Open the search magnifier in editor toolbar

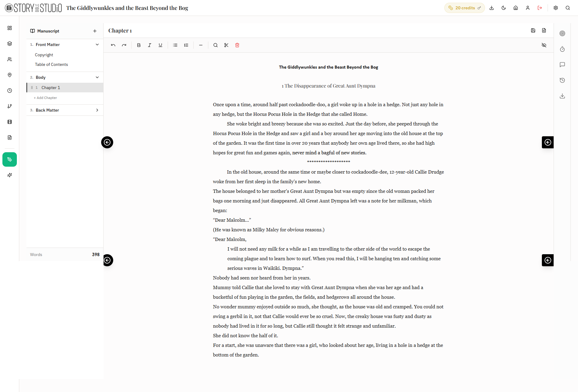[216, 45]
